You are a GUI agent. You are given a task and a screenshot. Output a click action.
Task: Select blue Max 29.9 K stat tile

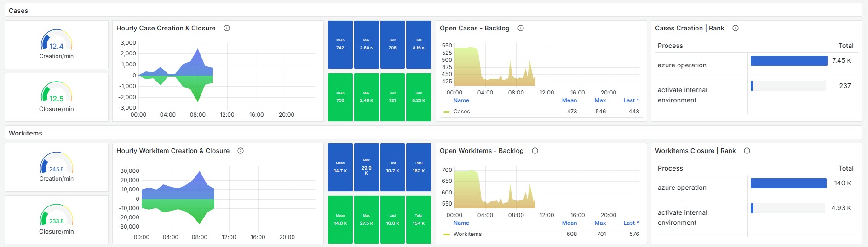click(x=367, y=167)
